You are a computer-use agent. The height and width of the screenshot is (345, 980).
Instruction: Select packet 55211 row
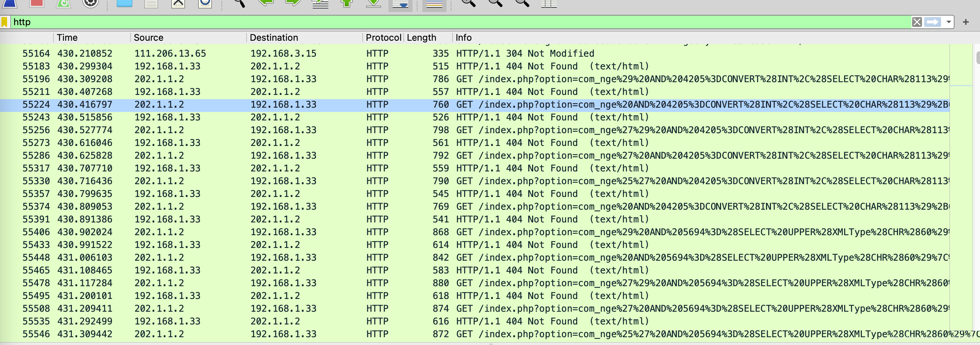pyautogui.click(x=475, y=92)
